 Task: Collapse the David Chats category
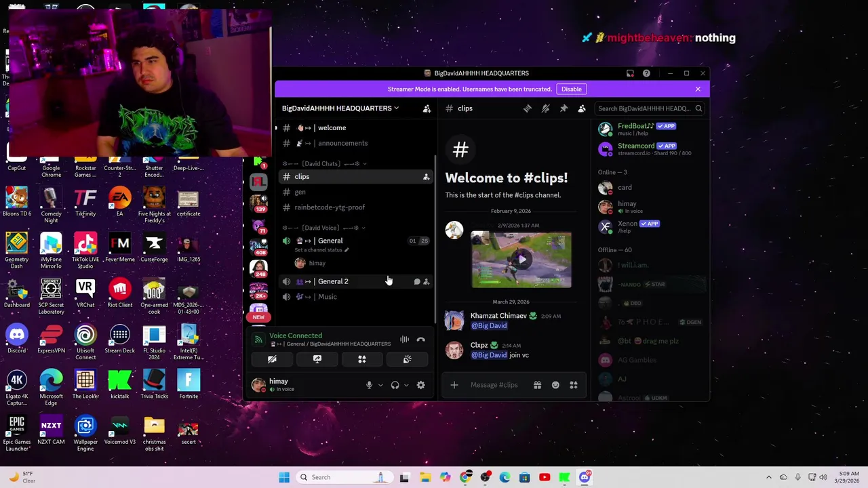324,163
